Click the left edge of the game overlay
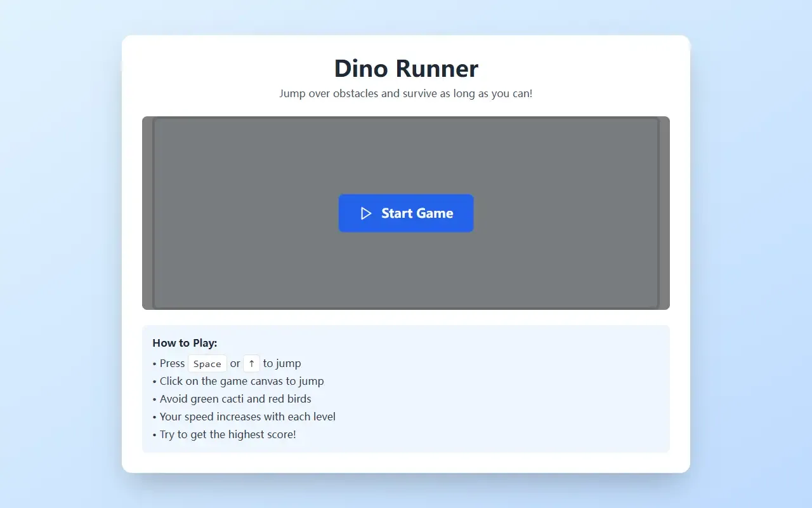 click(x=147, y=213)
